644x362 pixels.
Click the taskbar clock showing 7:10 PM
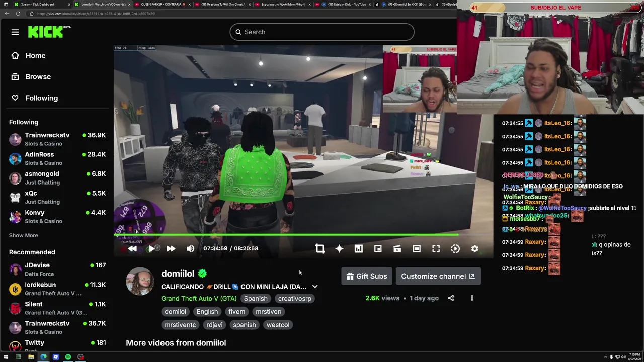[634, 357]
